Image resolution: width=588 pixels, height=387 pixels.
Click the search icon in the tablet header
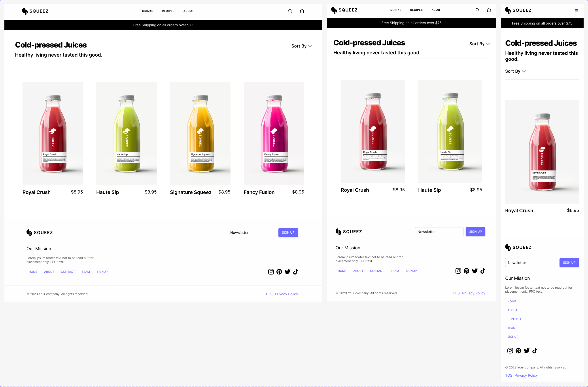(x=477, y=10)
